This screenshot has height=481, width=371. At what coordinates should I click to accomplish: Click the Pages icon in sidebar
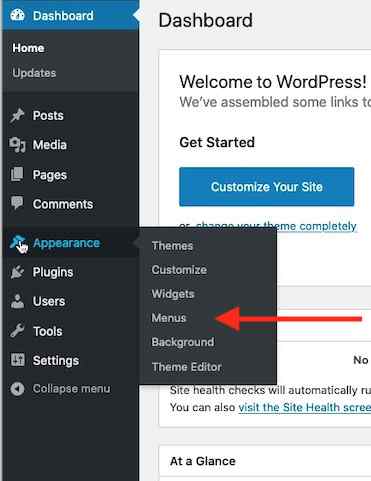tap(17, 174)
